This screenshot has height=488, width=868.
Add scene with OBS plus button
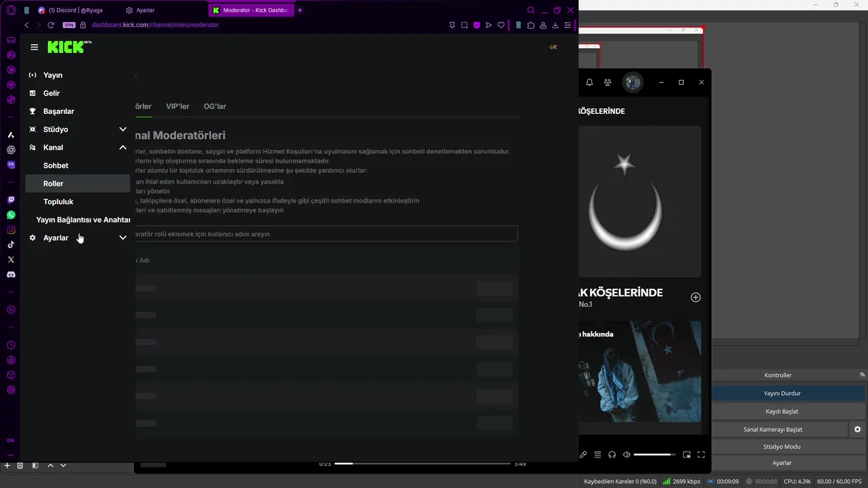point(7,466)
